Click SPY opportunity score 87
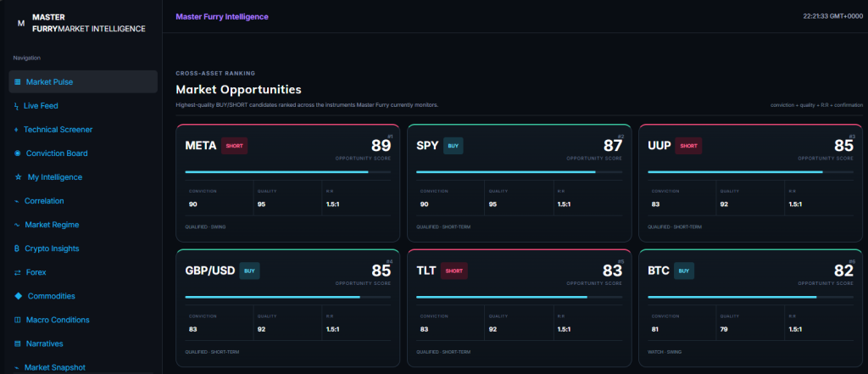Image resolution: width=868 pixels, height=374 pixels. [612, 146]
